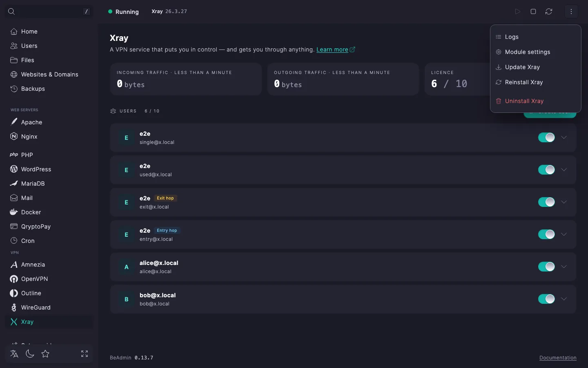The width and height of the screenshot is (588, 368).
Task: Open Cron clock icon
Action: [x=14, y=241]
